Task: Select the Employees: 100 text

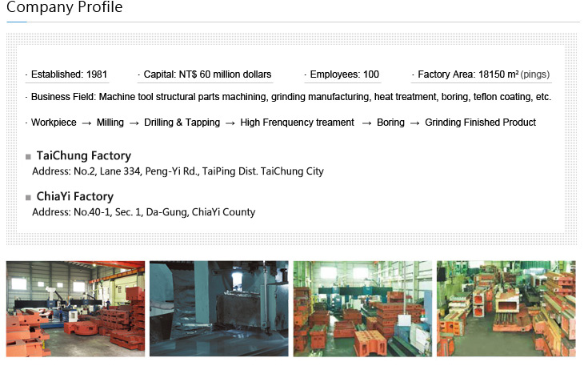Action: click(344, 74)
